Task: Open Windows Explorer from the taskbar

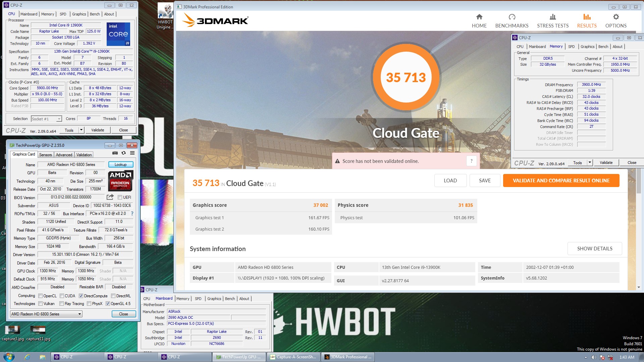Action: (x=42, y=357)
